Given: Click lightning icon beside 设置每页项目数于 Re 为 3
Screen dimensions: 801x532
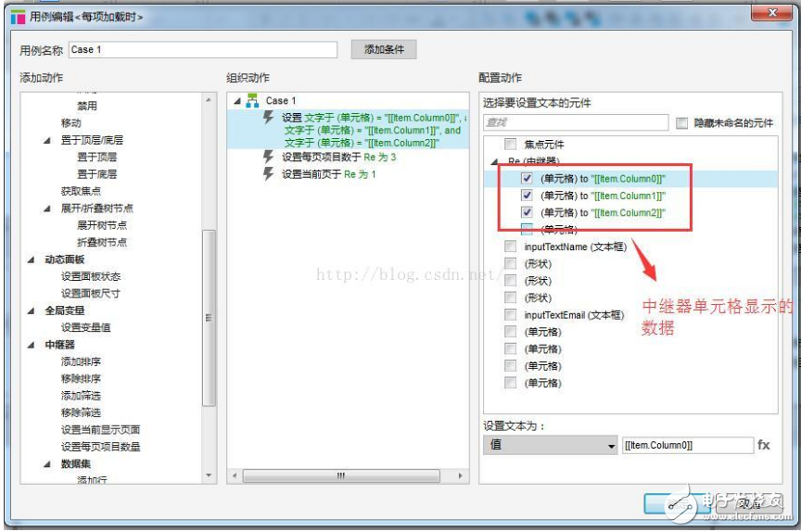Looking at the screenshot, I should (x=269, y=157).
